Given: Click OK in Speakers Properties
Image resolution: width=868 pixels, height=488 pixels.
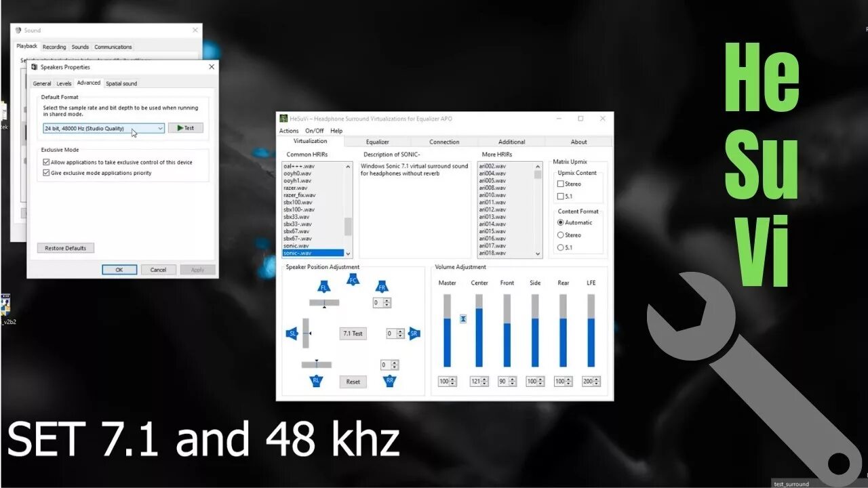Looking at the screenshot, I should tap(119, 270).
